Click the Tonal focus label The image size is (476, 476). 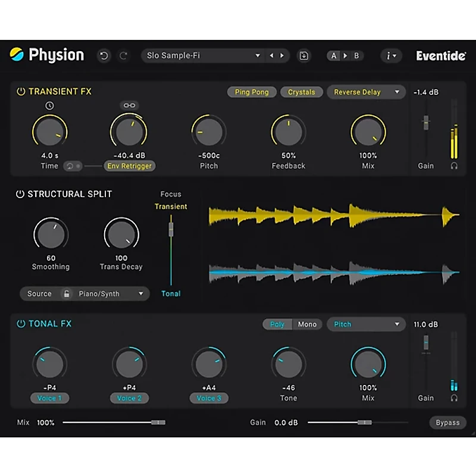click(171, 293)
